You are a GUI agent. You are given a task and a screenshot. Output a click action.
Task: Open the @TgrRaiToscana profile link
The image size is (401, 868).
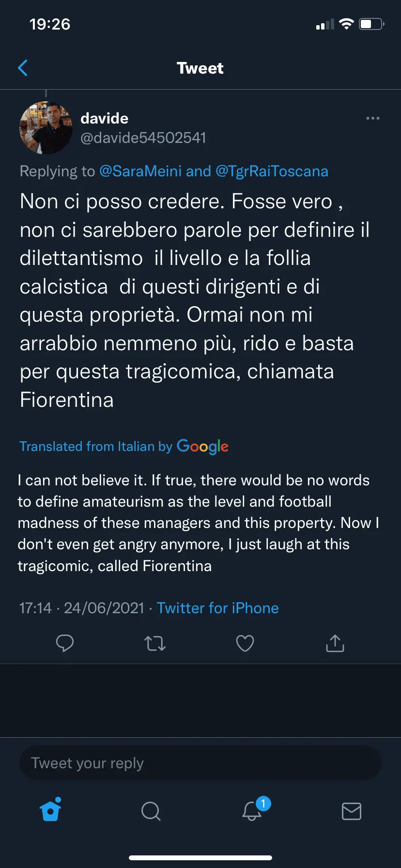(272, 171)
